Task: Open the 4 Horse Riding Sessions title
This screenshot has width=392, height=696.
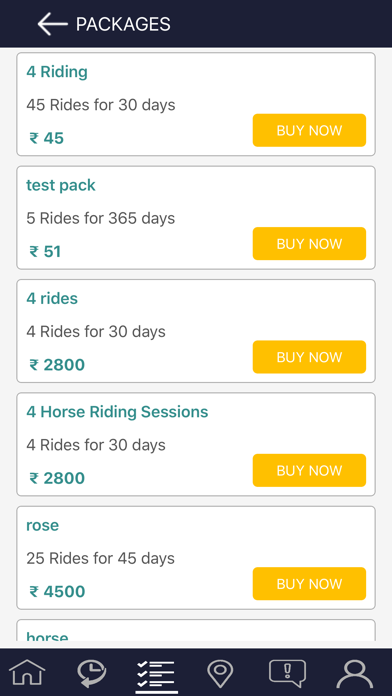Action: tap(117, 412)
